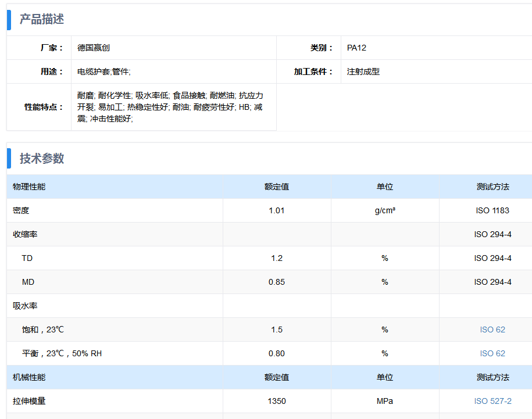Click the ISO 1183 test method cell

pyautogui.click(x=492, y=210)
